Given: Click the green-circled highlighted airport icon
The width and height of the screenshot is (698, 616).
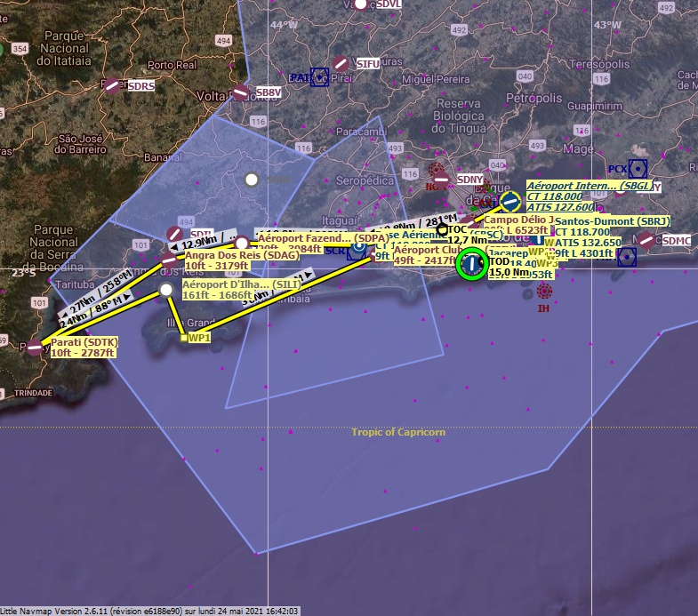Looking at the screenshot, I should click(471, 264).
